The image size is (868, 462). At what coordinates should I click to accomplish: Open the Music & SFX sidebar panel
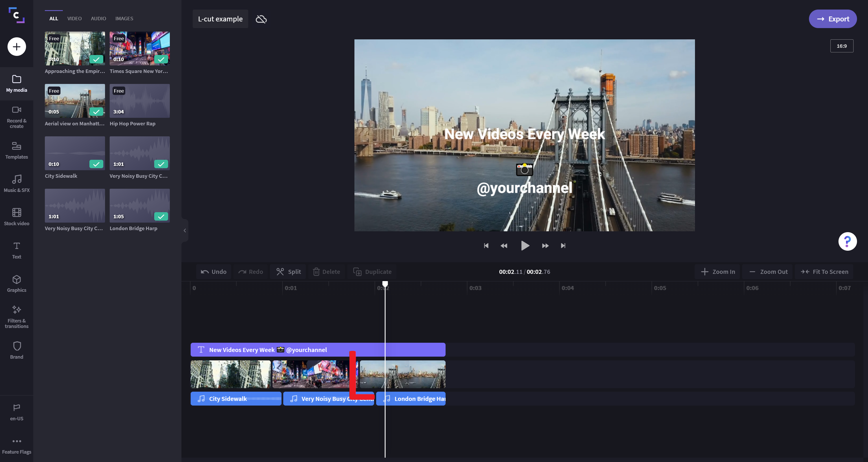pos(16,184)
